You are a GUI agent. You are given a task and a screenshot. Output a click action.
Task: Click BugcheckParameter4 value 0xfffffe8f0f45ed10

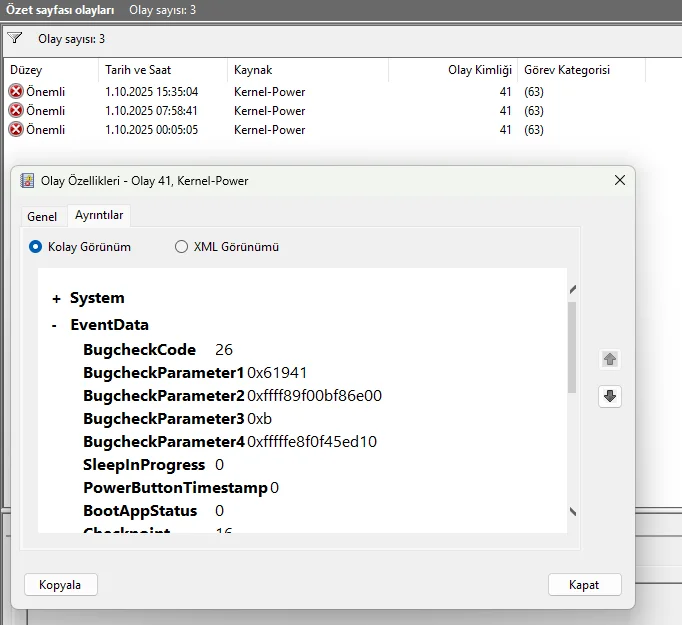(312, 442)
